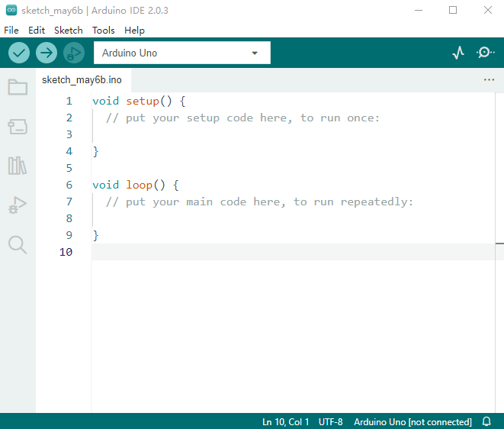Screen dimensions: 504x429
Task: Click the Verify checkmark button
Action: click(19, 53)
